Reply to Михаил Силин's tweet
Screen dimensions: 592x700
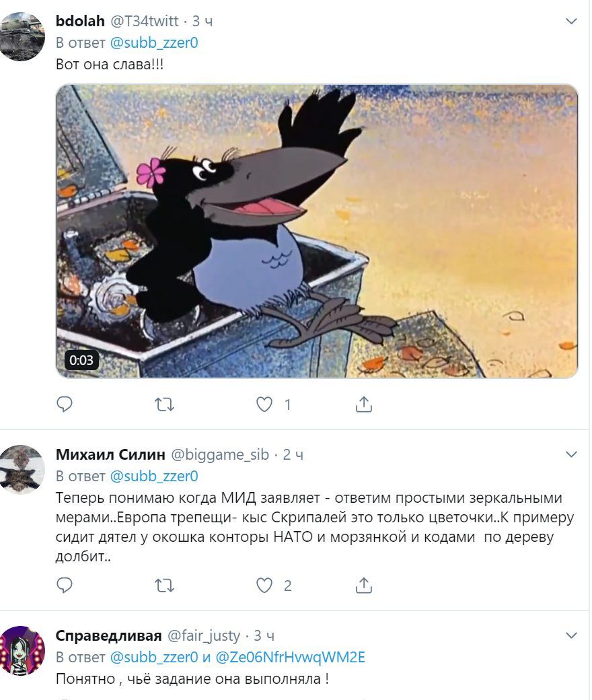click(65, 586)
